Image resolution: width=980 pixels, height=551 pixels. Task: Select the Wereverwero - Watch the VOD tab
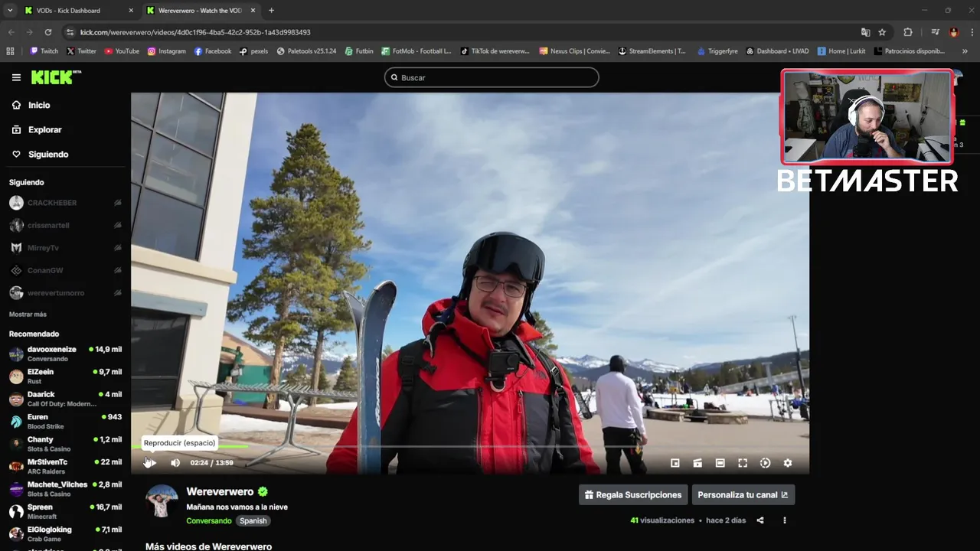click(201, 11)
